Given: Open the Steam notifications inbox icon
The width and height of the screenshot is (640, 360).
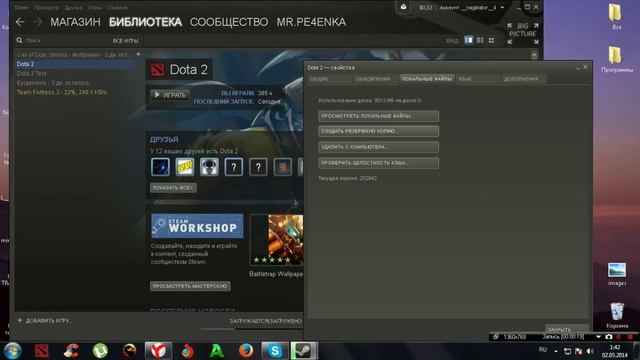Looking at the screenshot, I should 403,7.
